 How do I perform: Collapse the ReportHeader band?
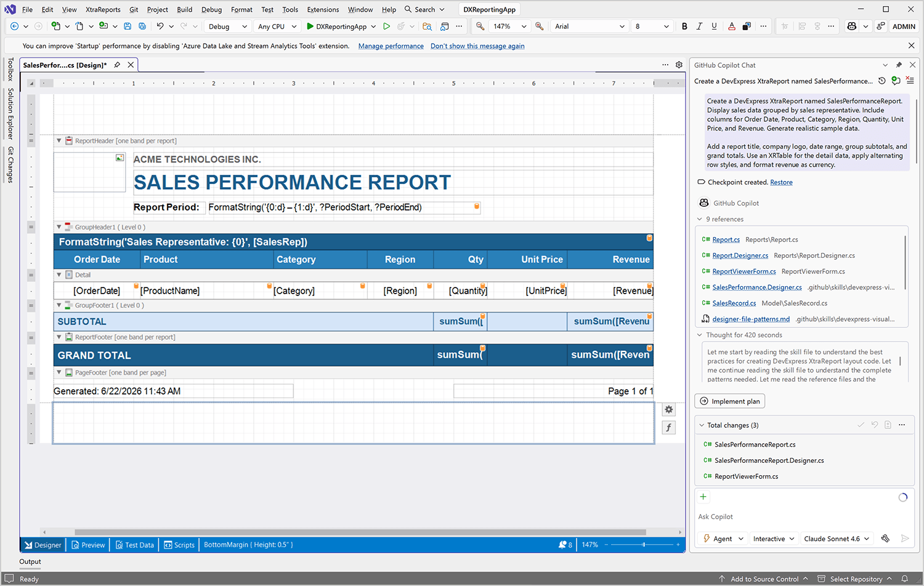point(59,140)
